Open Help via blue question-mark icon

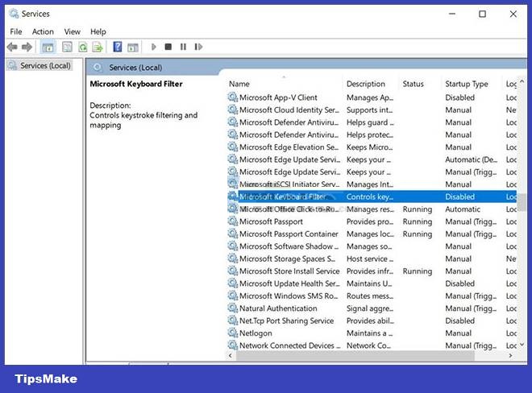click(x=118, y=48)
